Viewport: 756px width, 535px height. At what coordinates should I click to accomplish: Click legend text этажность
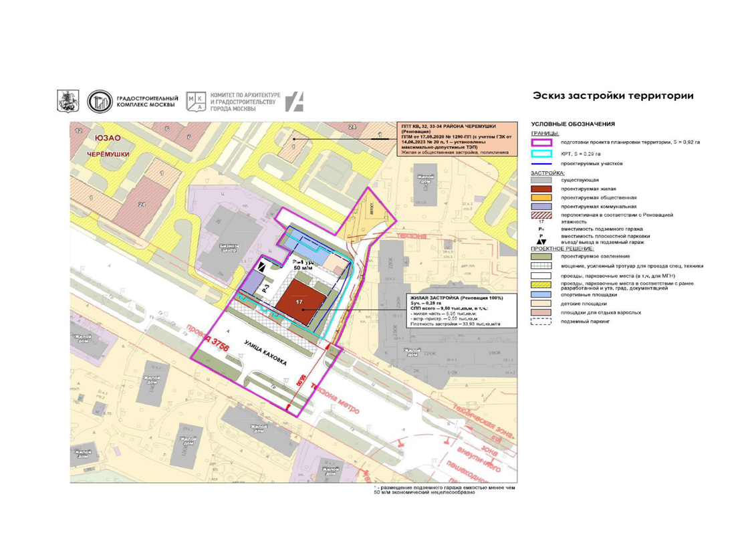pyautogui.click(x=574, y=222)
